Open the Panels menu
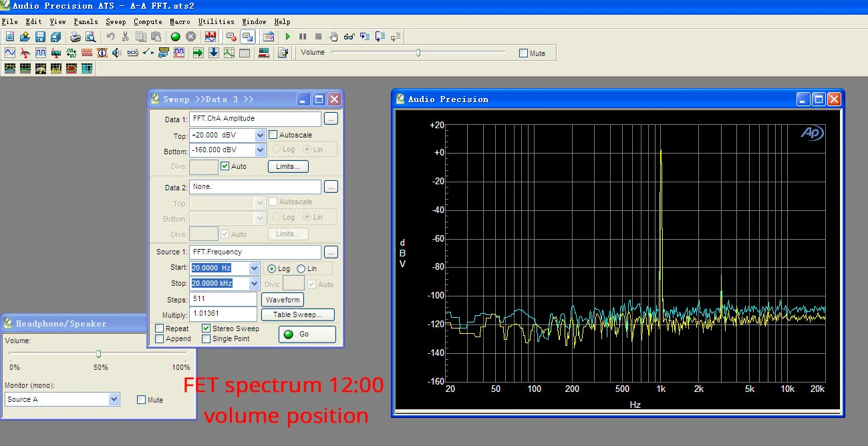The height and width of the screenshot is (446, 868). click(x=86, y=21)
